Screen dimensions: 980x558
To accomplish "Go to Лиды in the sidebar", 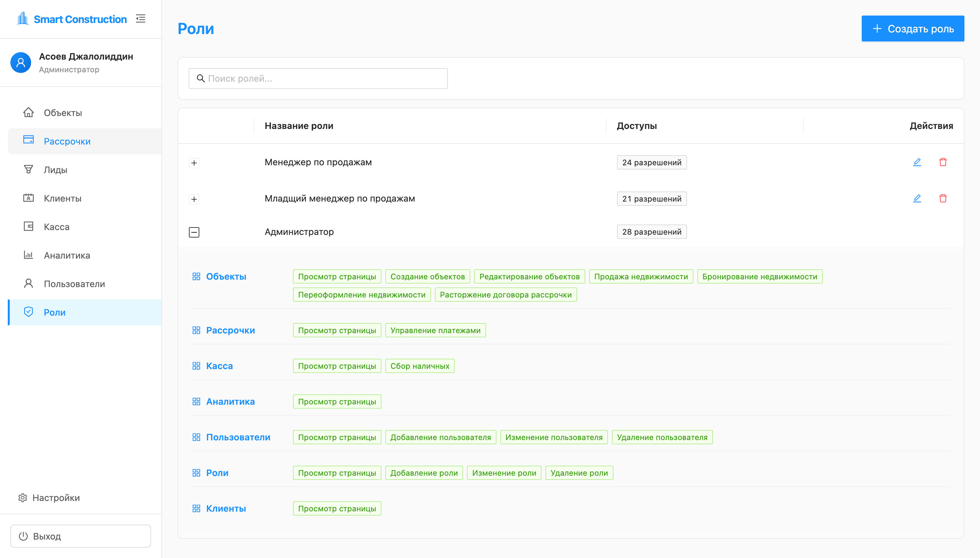I will [x=85, y=170].
